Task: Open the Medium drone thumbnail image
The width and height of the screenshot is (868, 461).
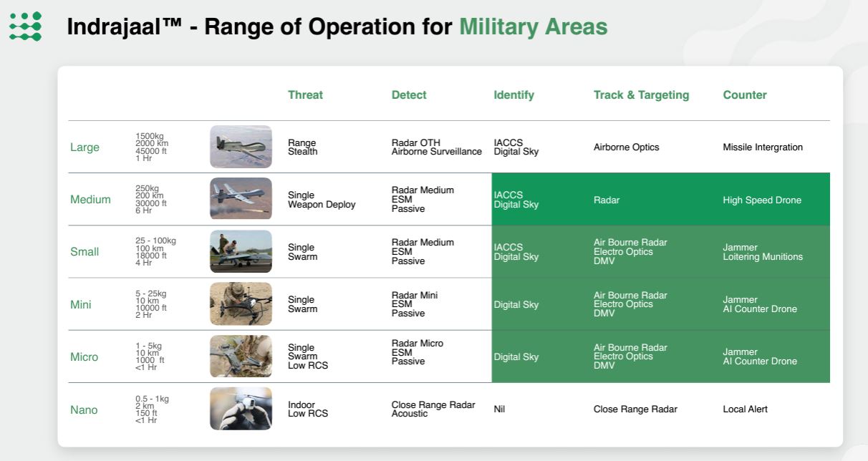Action: tap(241, 199)
